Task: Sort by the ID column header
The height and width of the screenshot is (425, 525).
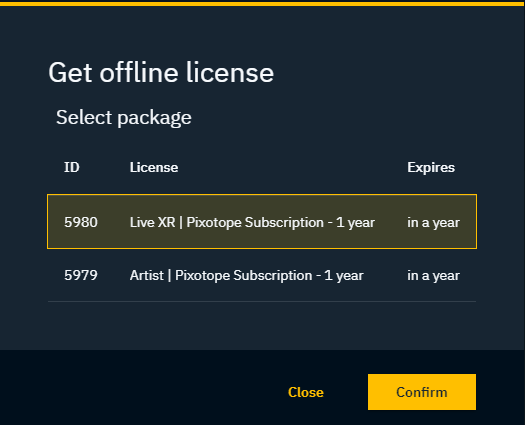Action: [x=72, y=167]
